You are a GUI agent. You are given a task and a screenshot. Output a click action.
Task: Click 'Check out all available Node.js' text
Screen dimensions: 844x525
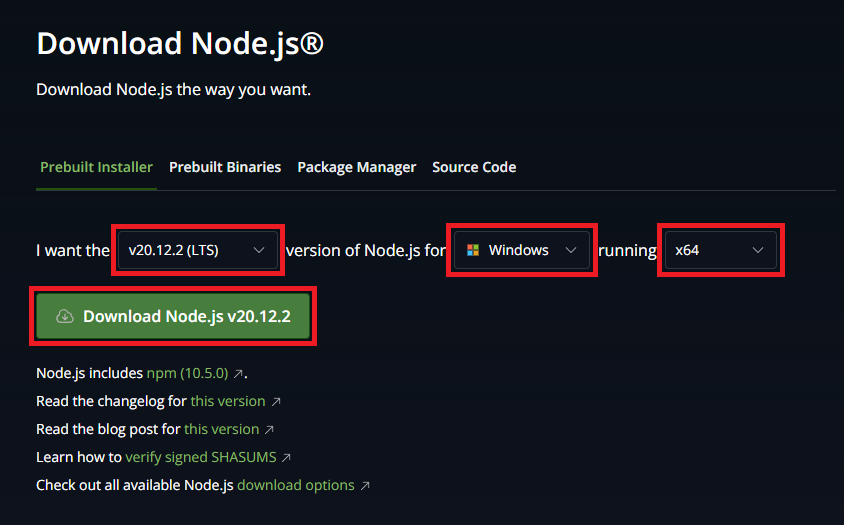[135, 485]
